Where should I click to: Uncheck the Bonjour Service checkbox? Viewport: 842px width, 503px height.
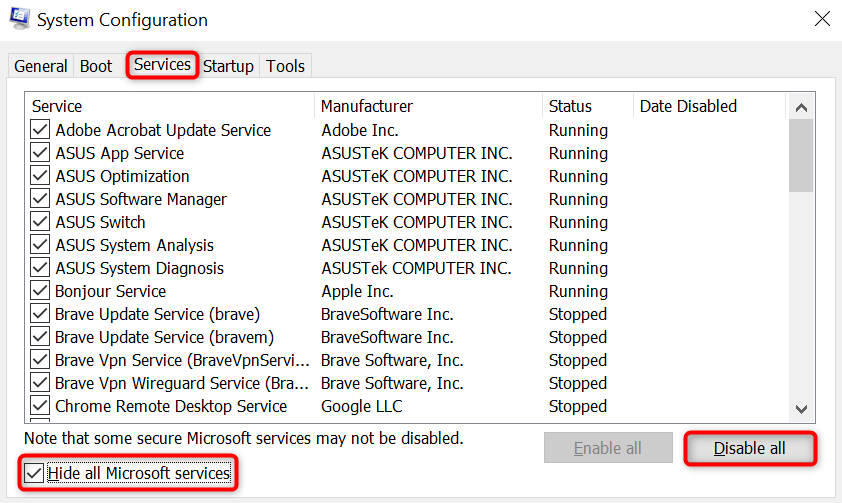click(x=40, y=291)
